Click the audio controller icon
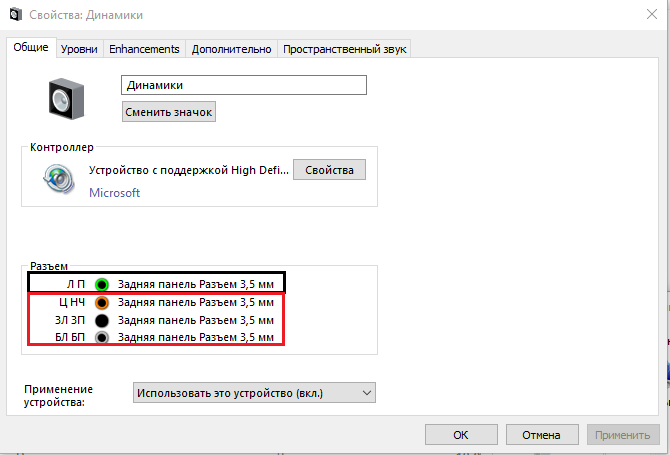670x455 pixels. pos(59,180)
